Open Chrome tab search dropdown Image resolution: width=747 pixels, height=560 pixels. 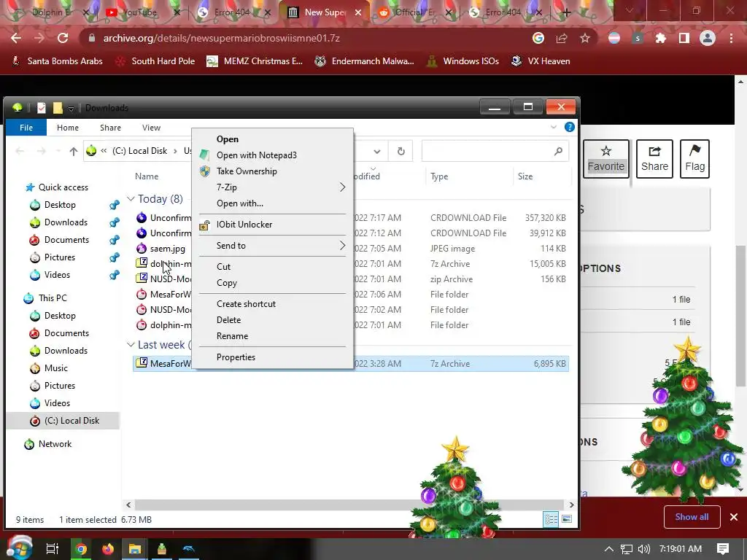pos(630,10)
